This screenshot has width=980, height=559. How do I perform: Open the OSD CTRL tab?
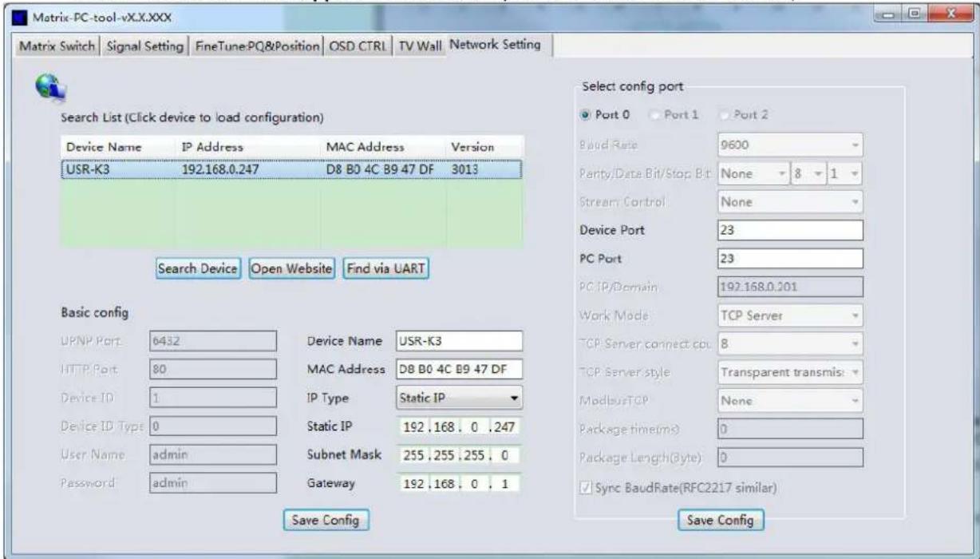click(x=358, y=46)
